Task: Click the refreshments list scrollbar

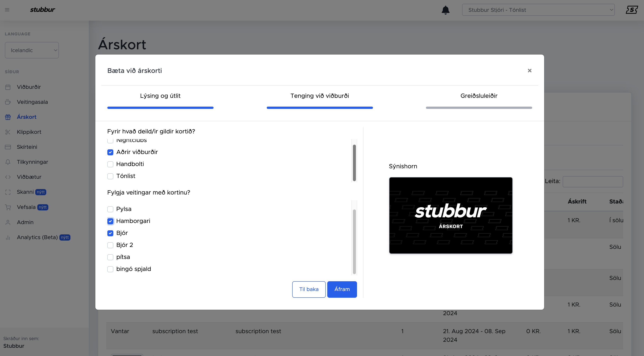Action: (354, 242)
